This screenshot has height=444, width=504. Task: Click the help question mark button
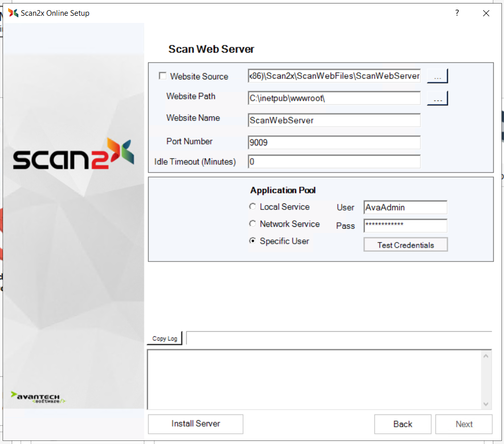pyautogui.click(x=457, y=13)
